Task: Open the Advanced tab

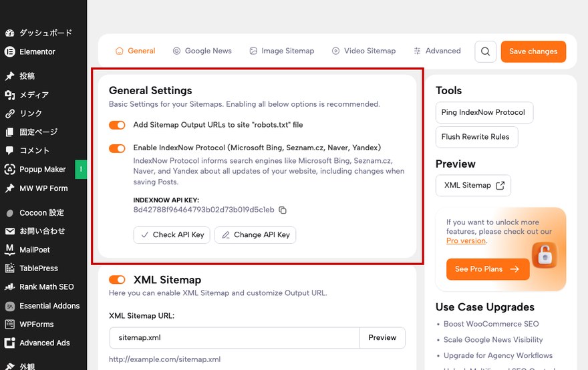Action: [x=437, y=51]
